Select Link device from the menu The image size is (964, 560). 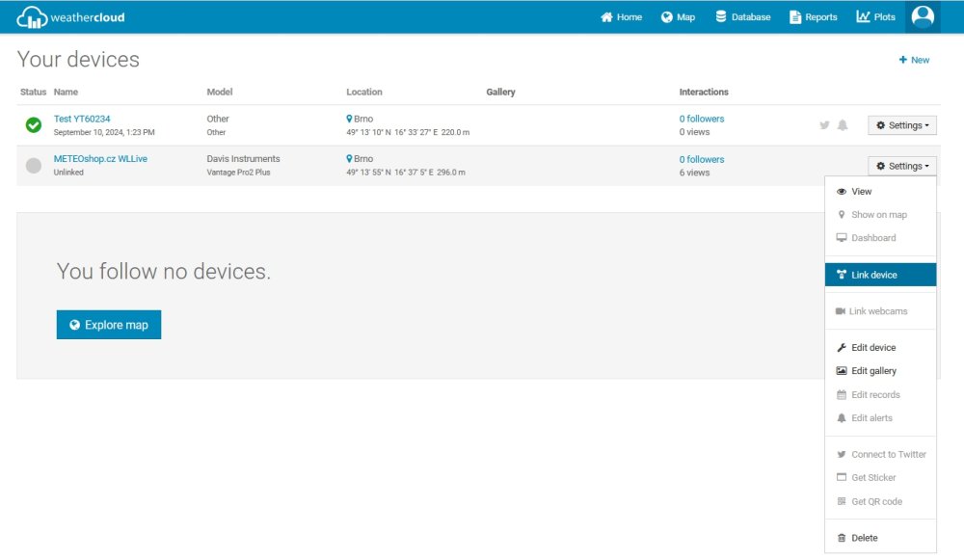[873, 275]
